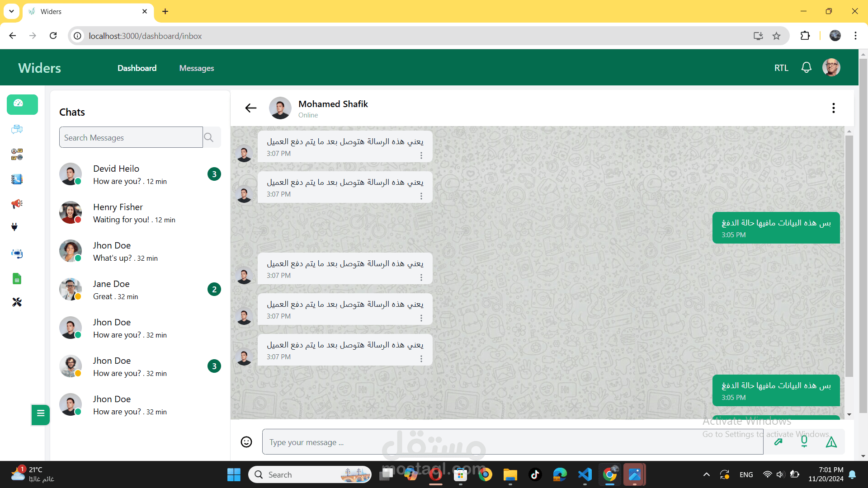This screenshot has width=868, height=488.
Task: Open the Messages nav item
Action: [x=196, y=68]
